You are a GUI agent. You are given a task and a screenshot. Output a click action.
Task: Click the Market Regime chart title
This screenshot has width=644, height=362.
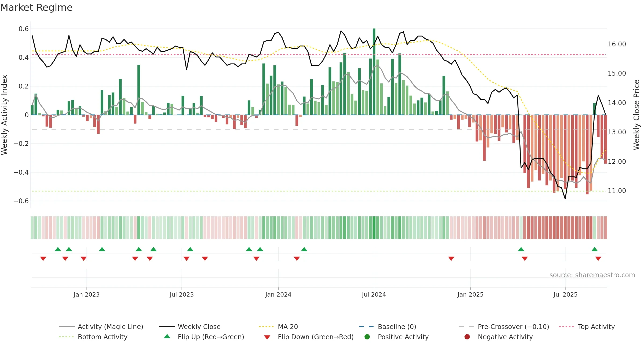[x=36, y=8]
